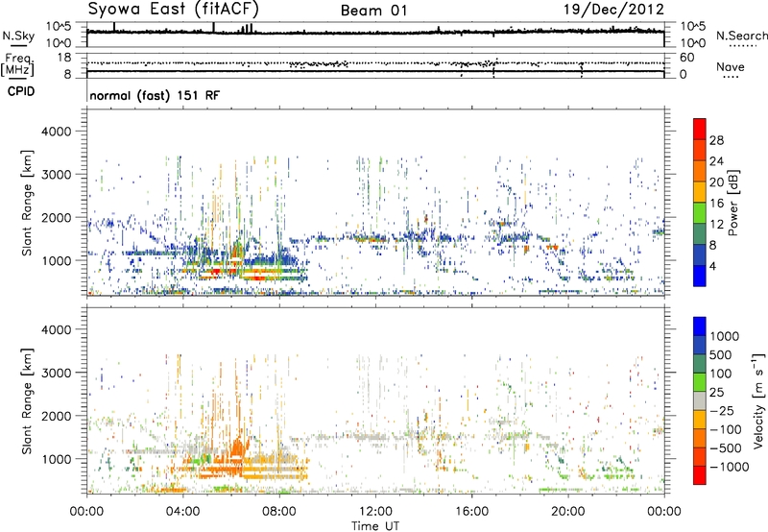Click the 'N.Sky' legend label

(18, 36)
